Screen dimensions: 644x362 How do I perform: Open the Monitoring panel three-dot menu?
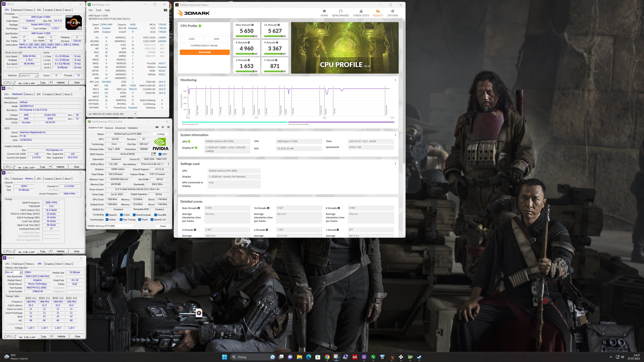pyautogui.click(x=395, y=80)
